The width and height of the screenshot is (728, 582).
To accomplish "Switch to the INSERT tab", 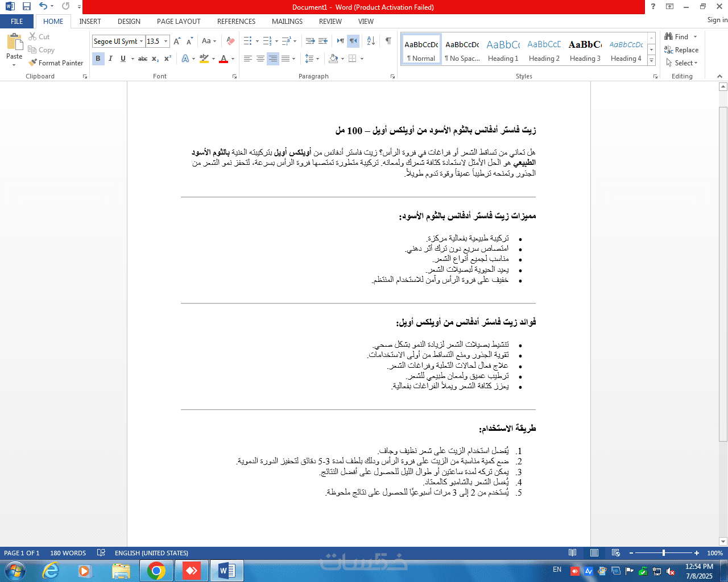I will (90, 22).
